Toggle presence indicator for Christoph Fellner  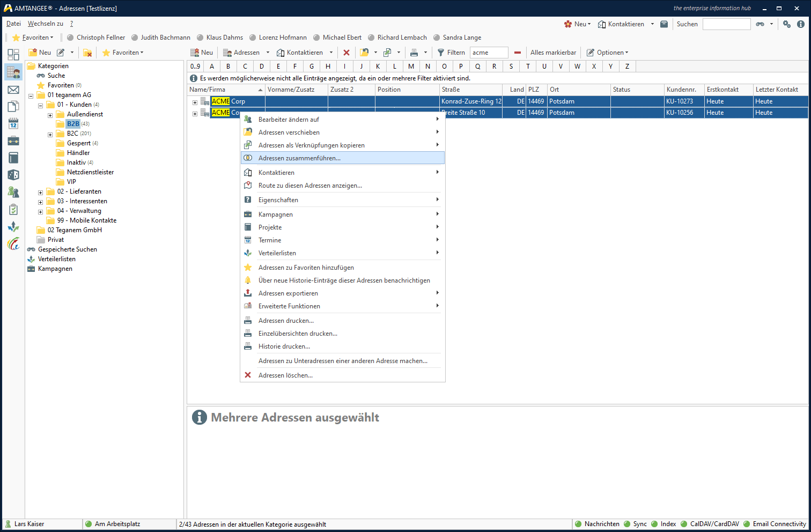click(70, 38)
